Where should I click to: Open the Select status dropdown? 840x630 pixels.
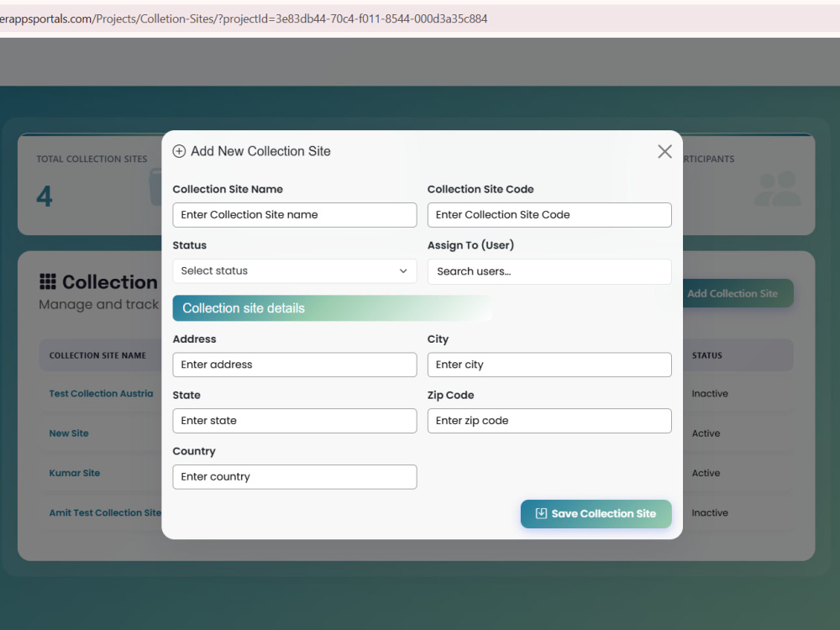[x=295, y=271]
